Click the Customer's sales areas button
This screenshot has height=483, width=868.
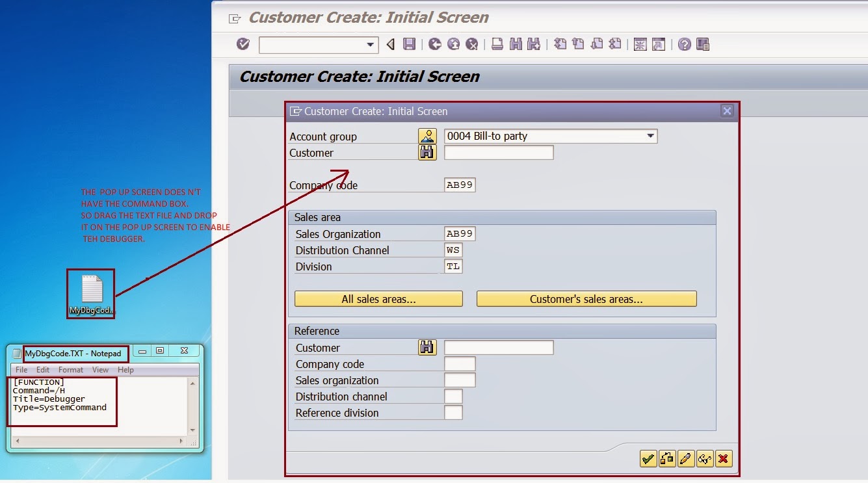coord(586,298)
